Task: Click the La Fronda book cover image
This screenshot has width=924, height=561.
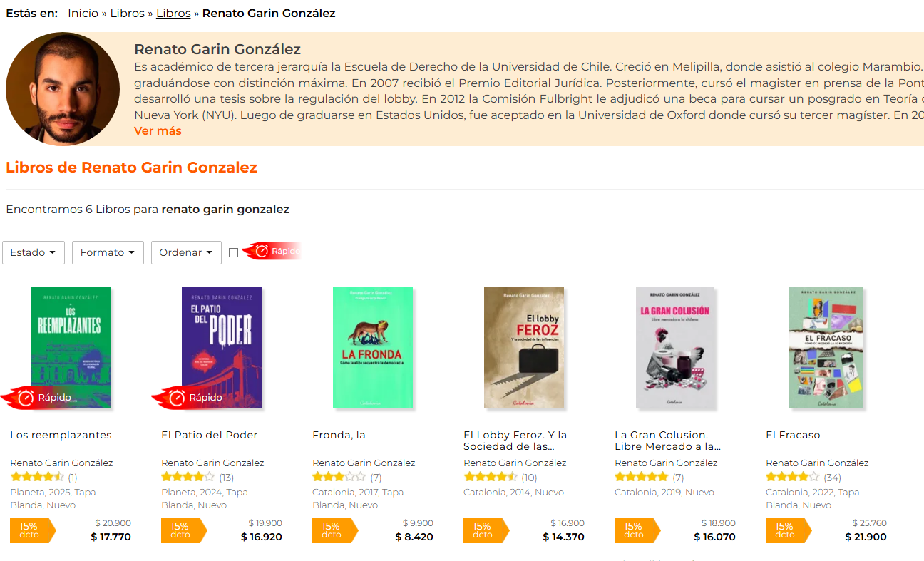Action: [373, 347]
